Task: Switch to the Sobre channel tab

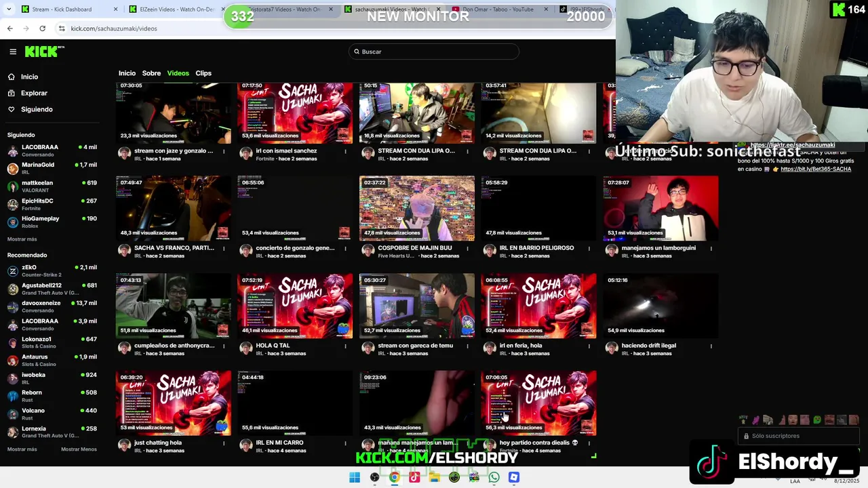Action: [x=151, y=73]
